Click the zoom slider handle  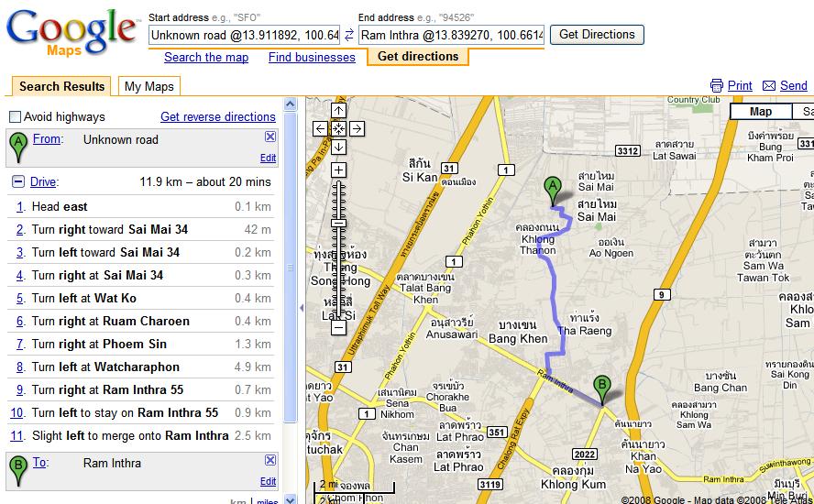[338, 223]
